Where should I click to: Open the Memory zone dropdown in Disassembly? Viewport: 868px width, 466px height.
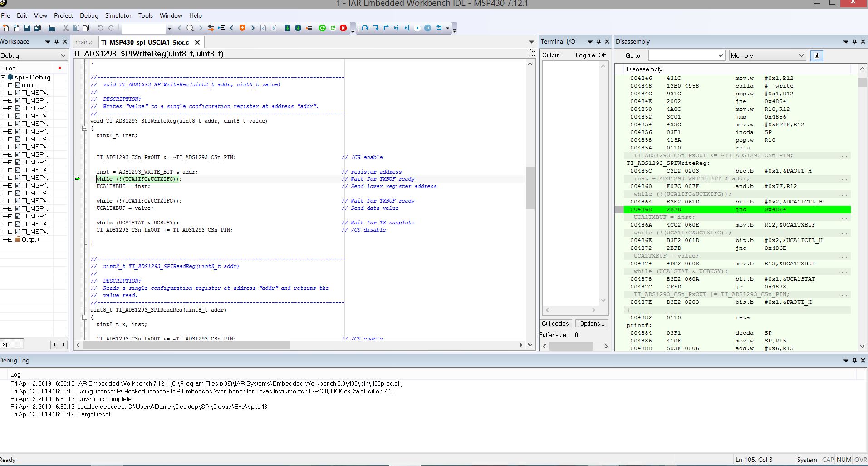click(801, 56)
